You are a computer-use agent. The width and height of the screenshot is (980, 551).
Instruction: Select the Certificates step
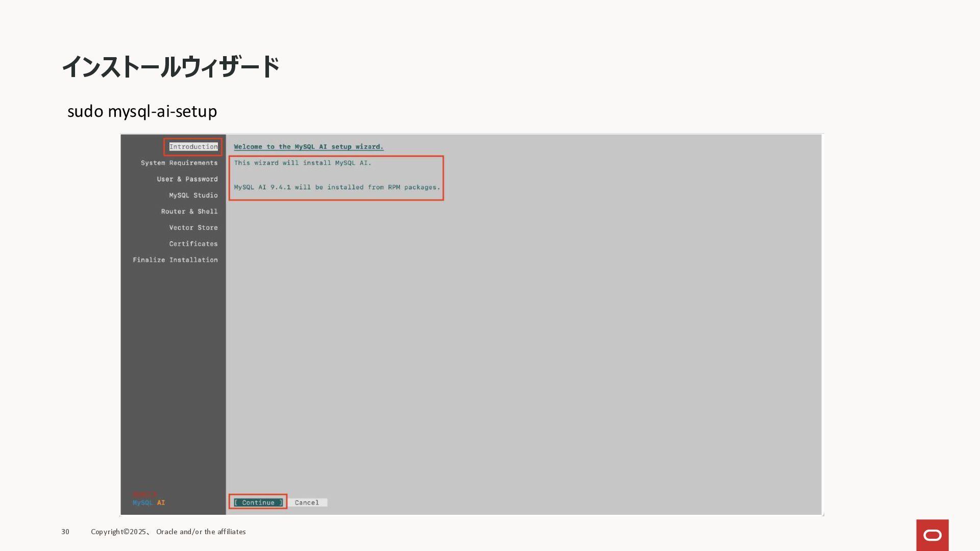[x=193, y=244]
